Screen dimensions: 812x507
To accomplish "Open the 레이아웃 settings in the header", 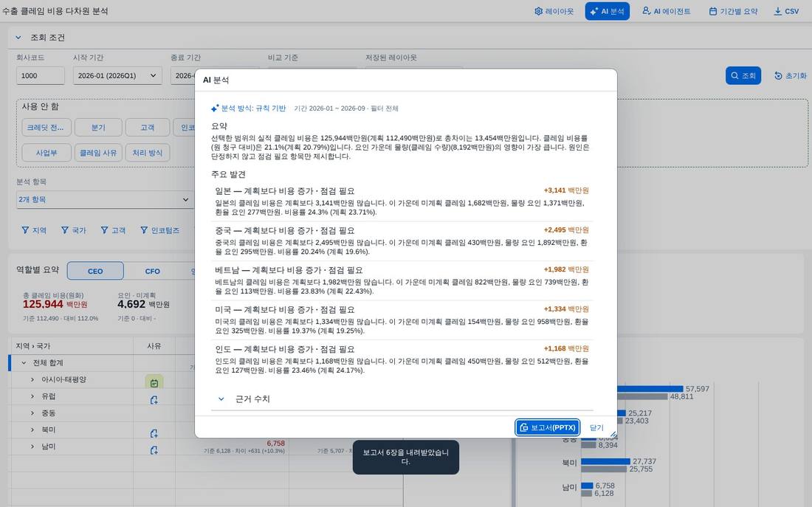I will click(554, 11).
